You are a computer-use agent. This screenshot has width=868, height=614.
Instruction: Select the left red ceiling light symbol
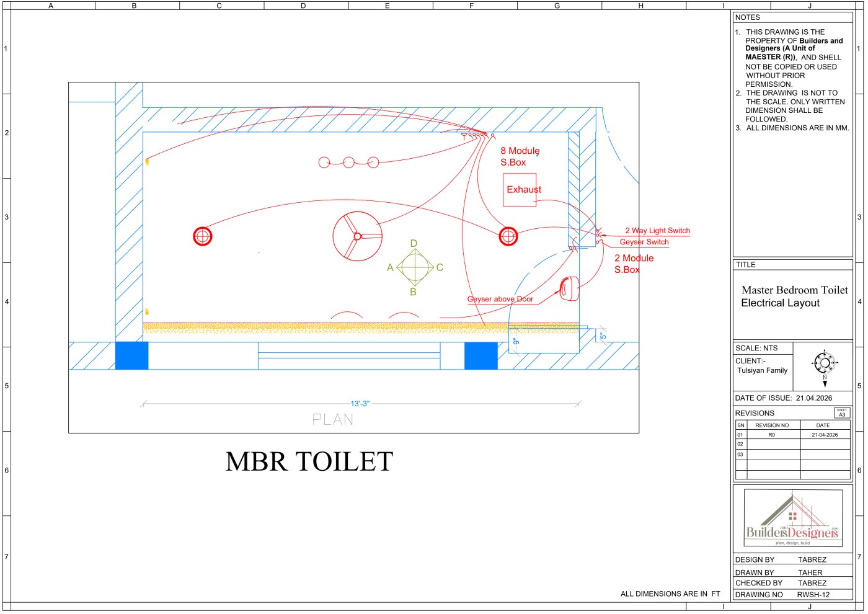pyautogui.click(x=203, y=236)
